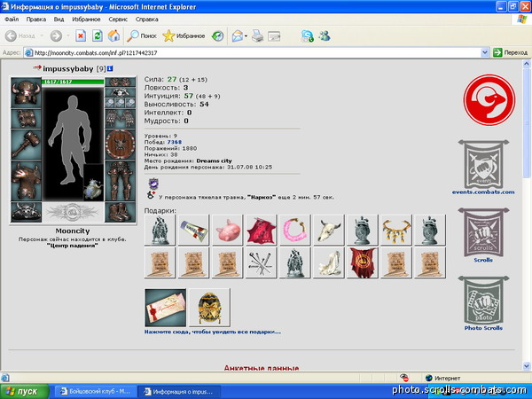This screenshot has width=532, height=399.
Task: Click the scrollbar down arrow
Action: coord(526,366)
